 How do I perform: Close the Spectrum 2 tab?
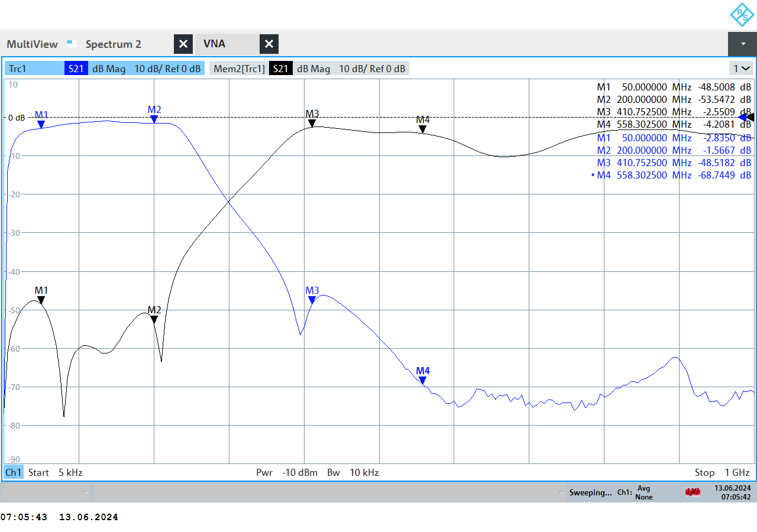click(x=183, y=44)
